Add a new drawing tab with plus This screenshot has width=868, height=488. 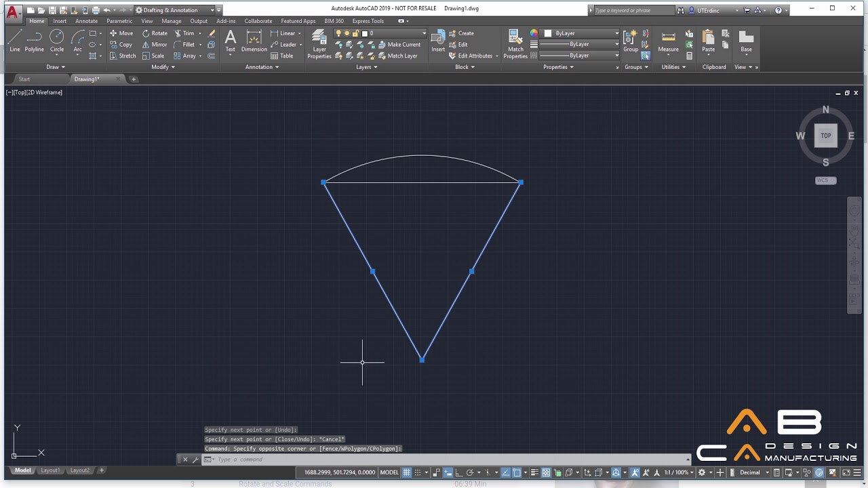(x=134, y=79)
